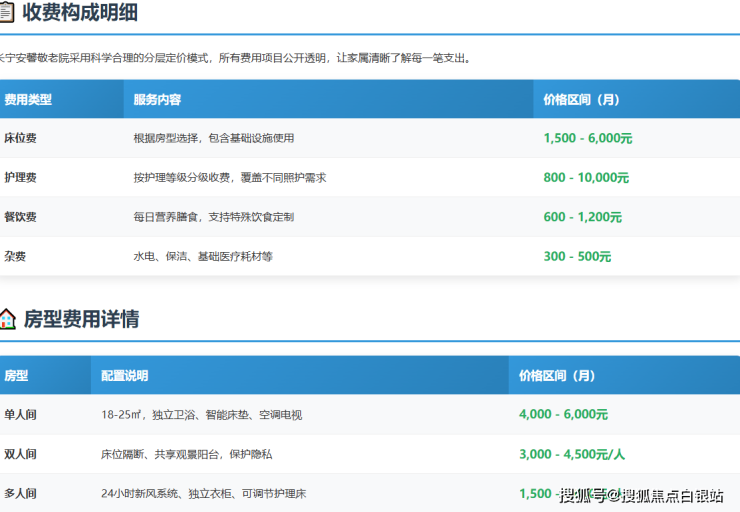Click the 配置说明 column header
Viewport: 740px width, 512px height.
[x=125, y=376]
